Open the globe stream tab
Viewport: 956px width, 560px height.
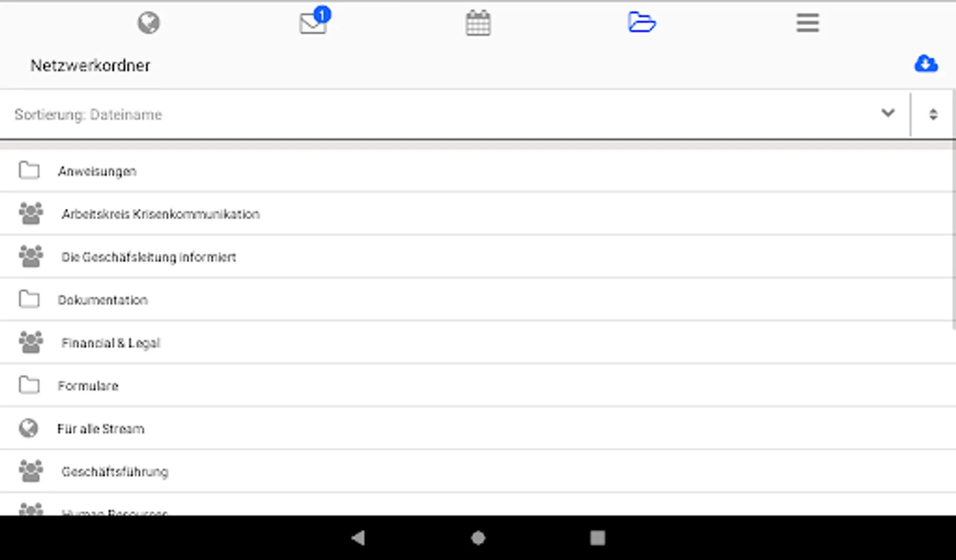[149, 23]
